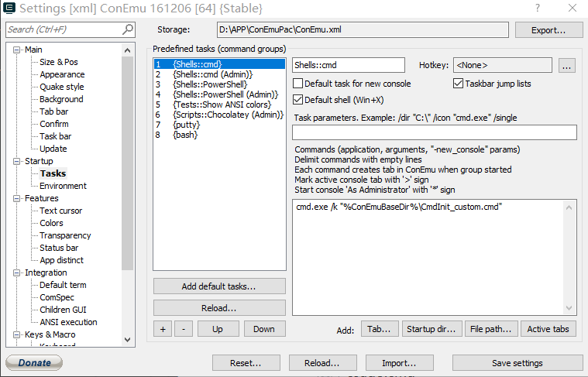Click settings tree scroll up arrow
This screenshot has height=377, width=588.
coord(128,50)
